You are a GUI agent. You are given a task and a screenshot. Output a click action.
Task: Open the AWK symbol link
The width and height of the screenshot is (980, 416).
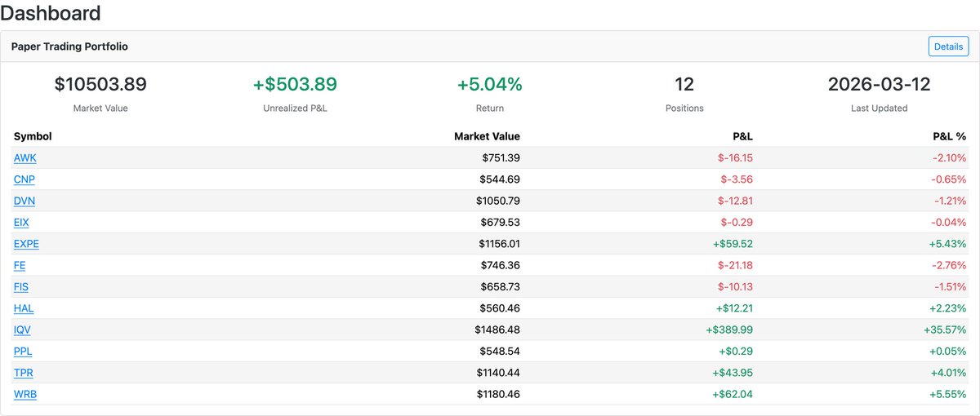pos(25,158)
